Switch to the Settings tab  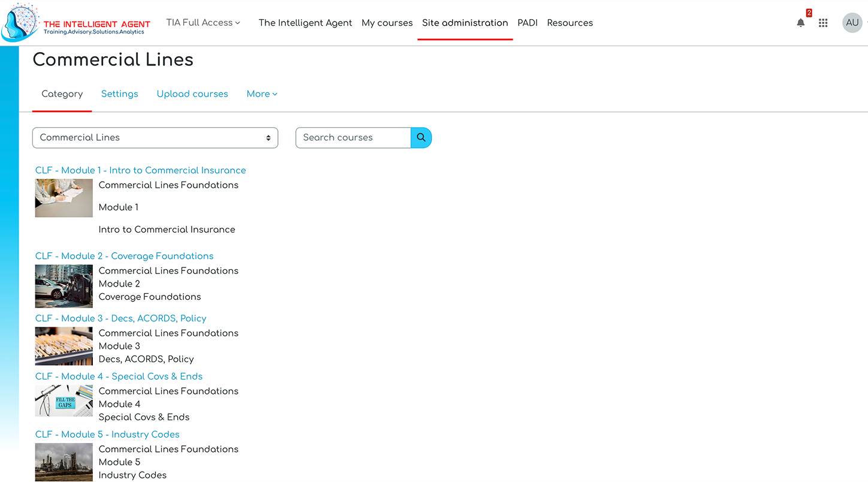pyautogui.click(x=120, y=94)
